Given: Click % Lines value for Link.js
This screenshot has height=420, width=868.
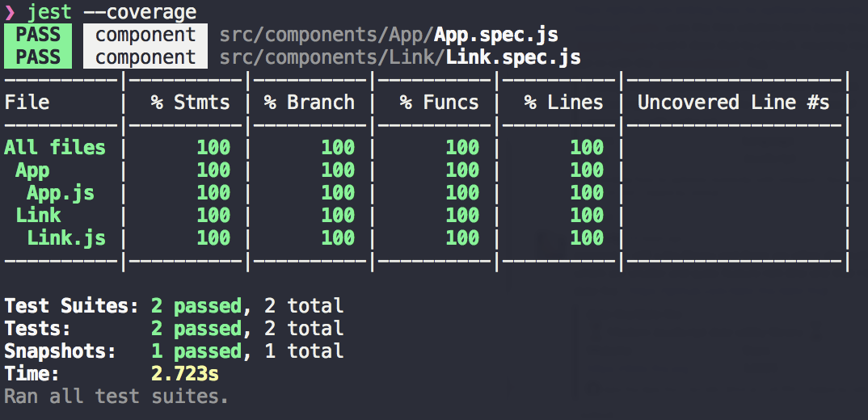Looking at the screenshot, I should tap(587, 238).
